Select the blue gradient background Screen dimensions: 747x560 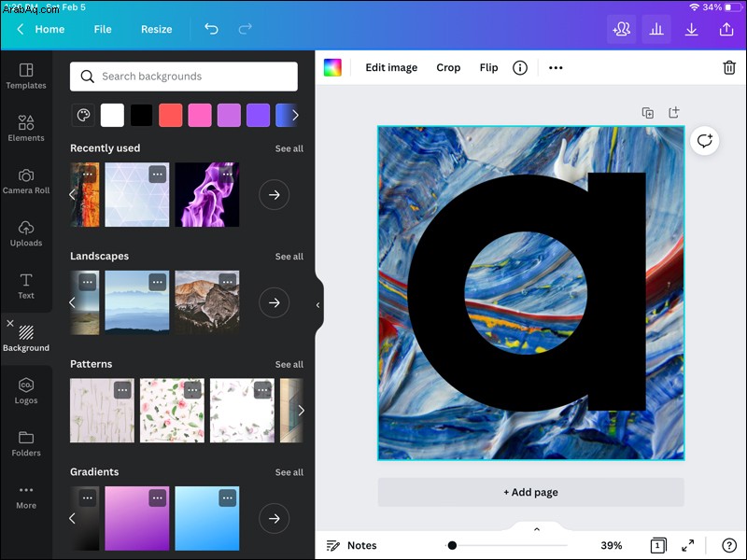click(207, 519)
